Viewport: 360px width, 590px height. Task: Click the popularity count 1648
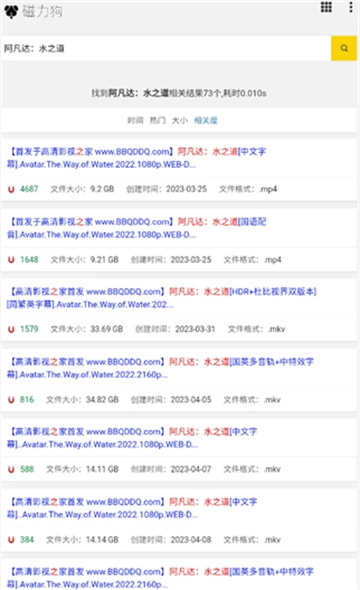pos(29,259)
